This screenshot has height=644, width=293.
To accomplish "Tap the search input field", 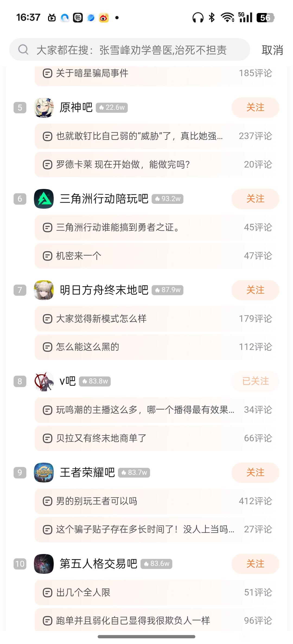I will 136,50.
